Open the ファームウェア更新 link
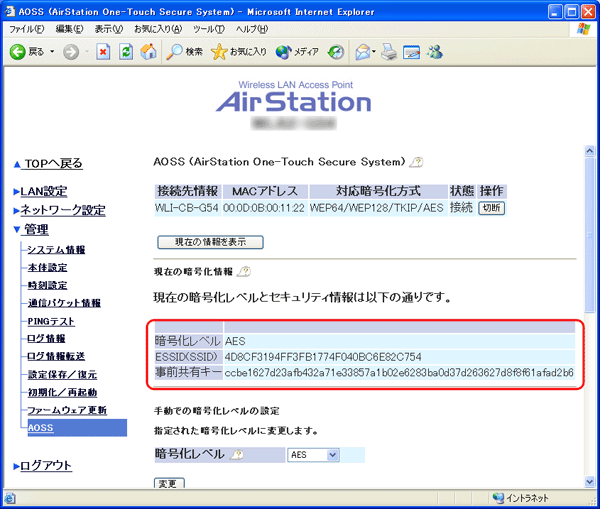 click(67, 410)
